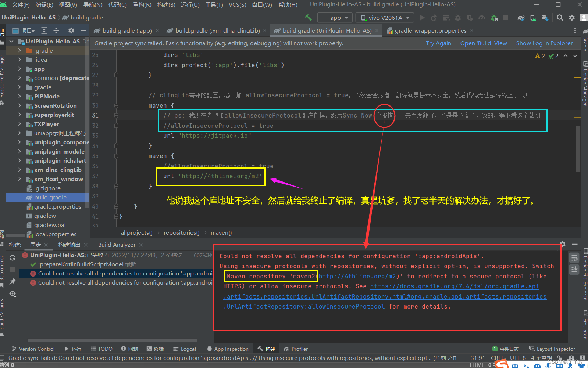The width and height of the screenshot is (588, 368).
Task: Toggle the Gradle side tool window
Action: 585,40
